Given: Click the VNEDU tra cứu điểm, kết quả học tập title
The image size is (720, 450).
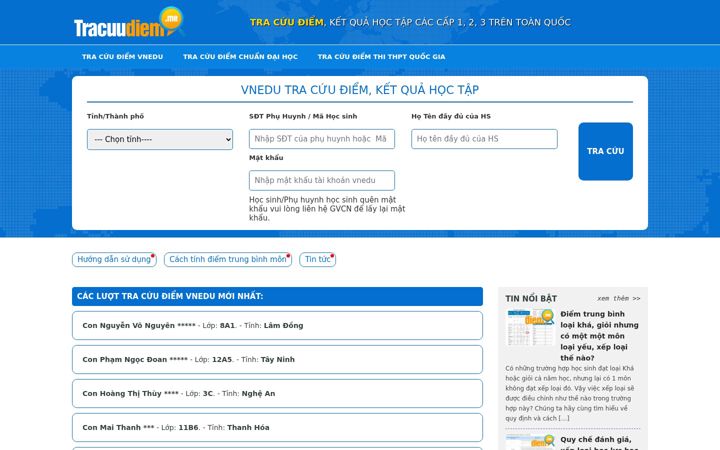Looking at the screenshot, I should [x=360, y=90].
